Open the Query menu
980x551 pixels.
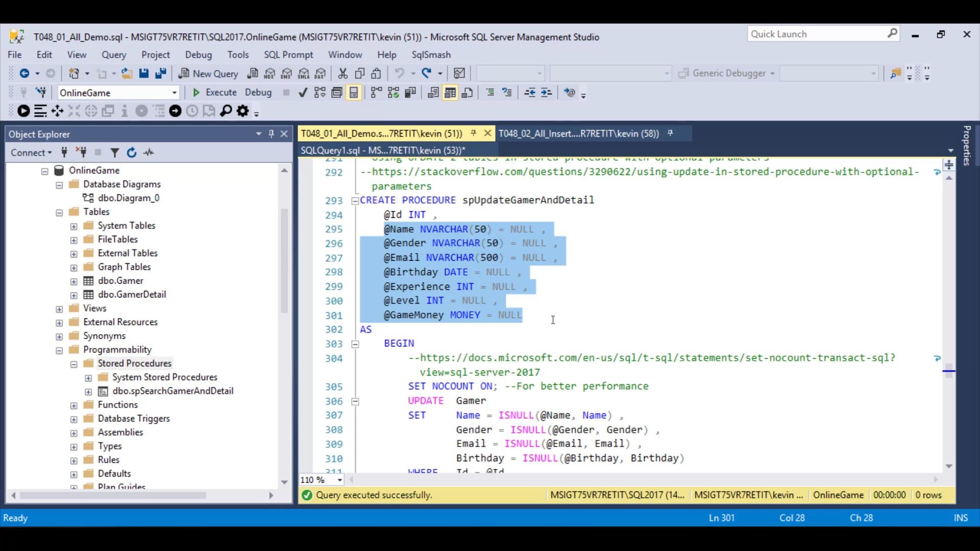click(114, 55)
